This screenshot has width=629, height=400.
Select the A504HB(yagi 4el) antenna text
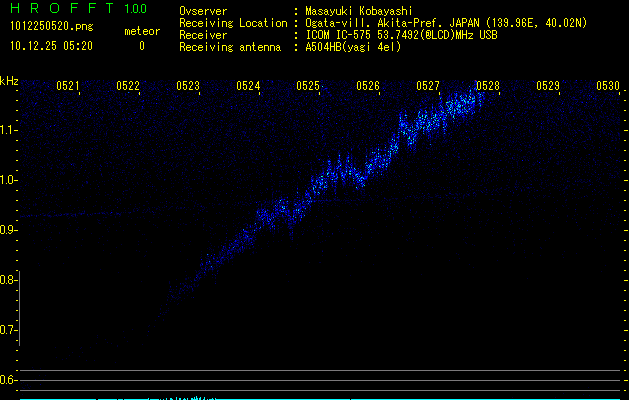tap(353, 47)
